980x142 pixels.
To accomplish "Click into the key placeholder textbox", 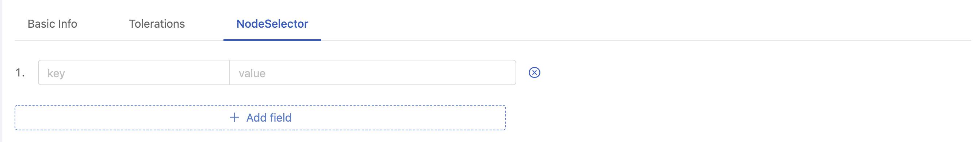I will click(134, 72).
